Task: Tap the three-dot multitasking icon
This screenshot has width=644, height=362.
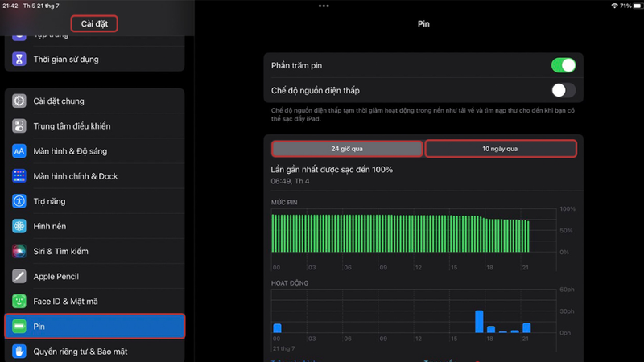Action: pyautogui.click(x=324, y=6)
